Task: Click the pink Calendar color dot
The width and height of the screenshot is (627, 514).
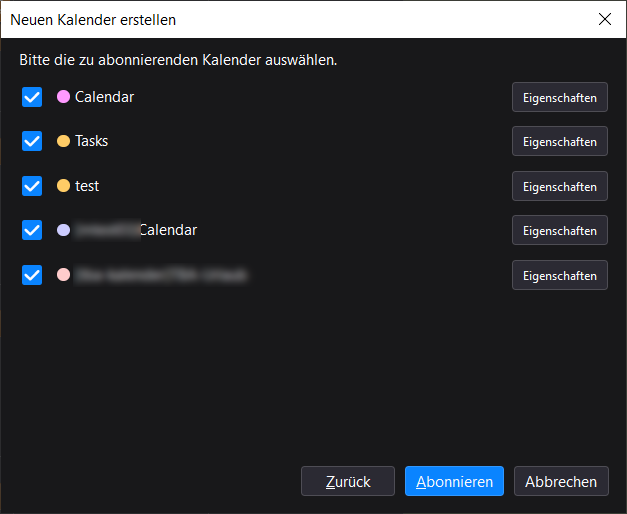Action: [63, 97]
